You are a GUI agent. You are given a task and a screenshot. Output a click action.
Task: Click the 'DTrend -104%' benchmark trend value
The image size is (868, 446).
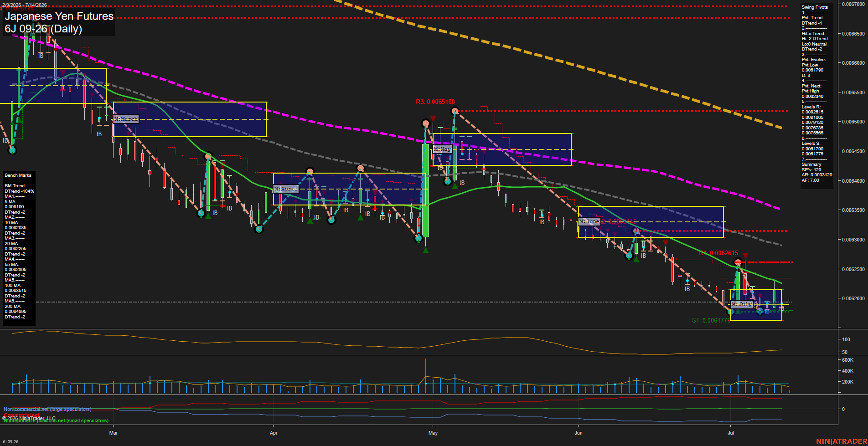(x=20, y=191)
